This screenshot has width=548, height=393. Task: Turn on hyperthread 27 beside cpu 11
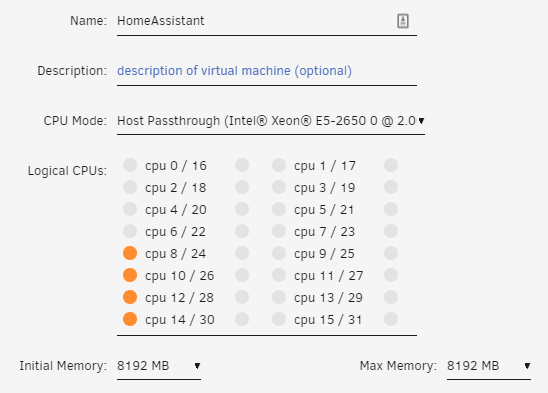click(x=391, y=275)
